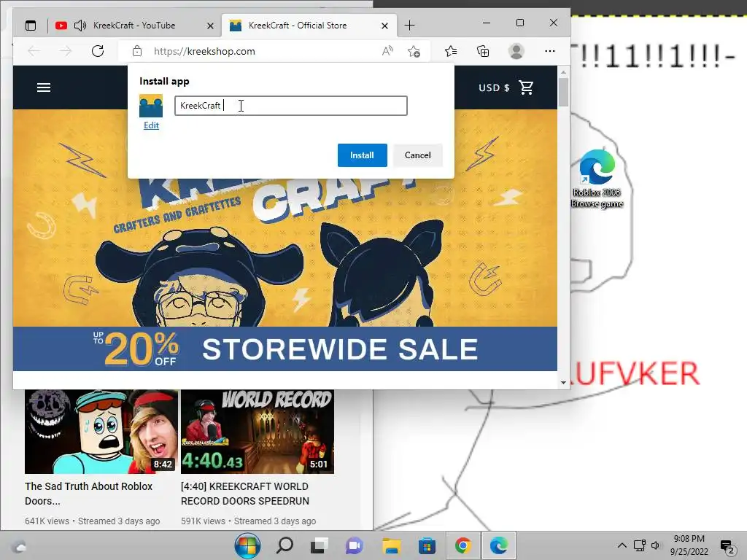Click 591K views text under second video
Viewport: 747px width, 560px height.
[203, 521]
